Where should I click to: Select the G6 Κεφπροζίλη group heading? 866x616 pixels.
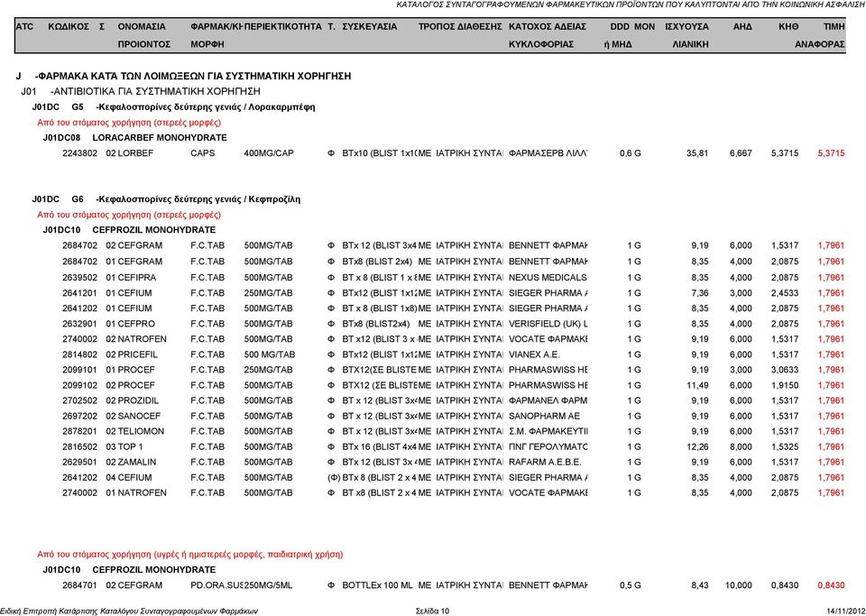pos(166,199)
